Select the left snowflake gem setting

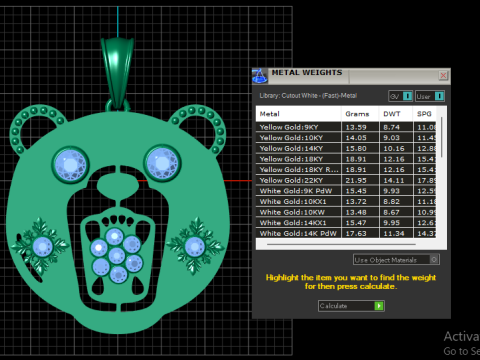coord(41,247)
